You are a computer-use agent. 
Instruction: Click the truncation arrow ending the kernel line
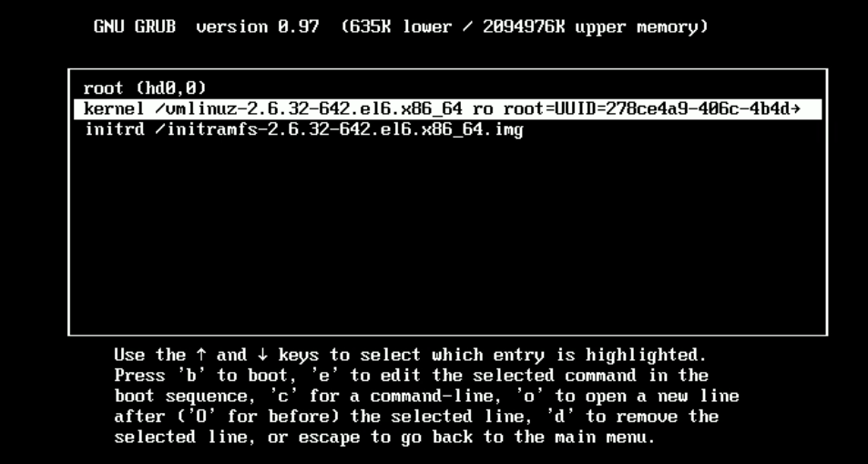796,108
